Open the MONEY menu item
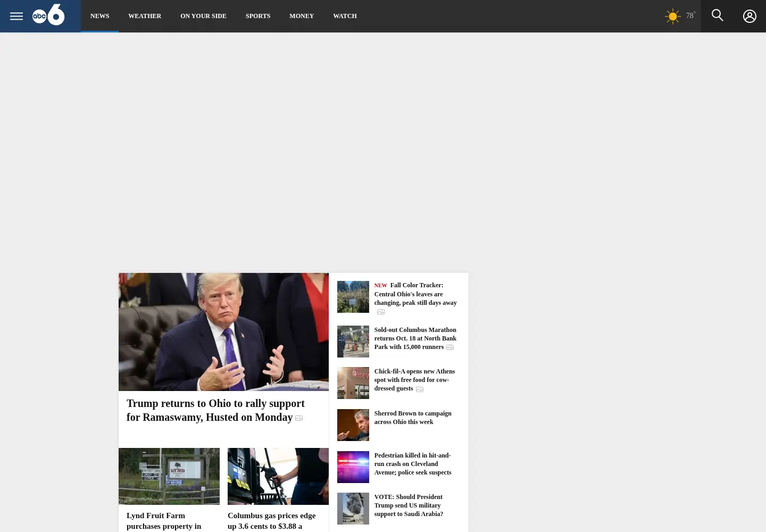Image resolution: width=766 pixels, height=532 pixels. (302, 16)
